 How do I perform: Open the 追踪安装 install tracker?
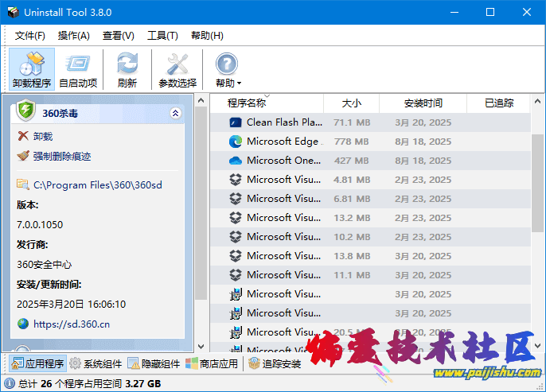tap(275, 364)
